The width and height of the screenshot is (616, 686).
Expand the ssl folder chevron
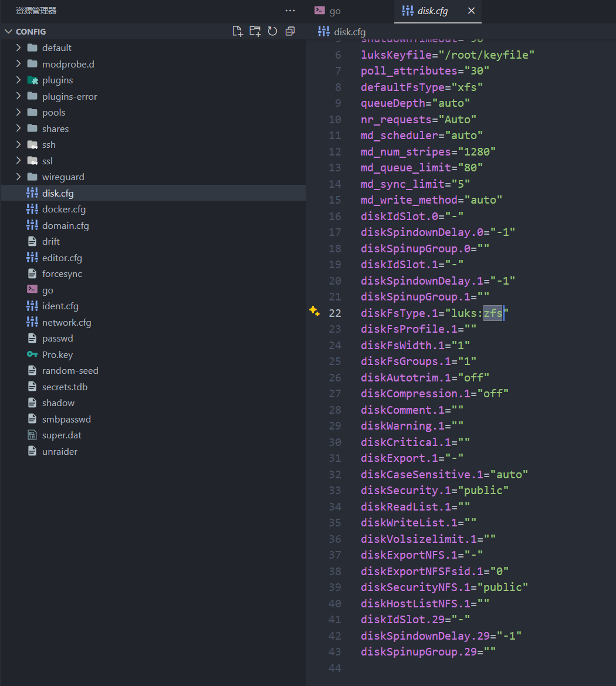pyautogui.click(x=18, y=161)
